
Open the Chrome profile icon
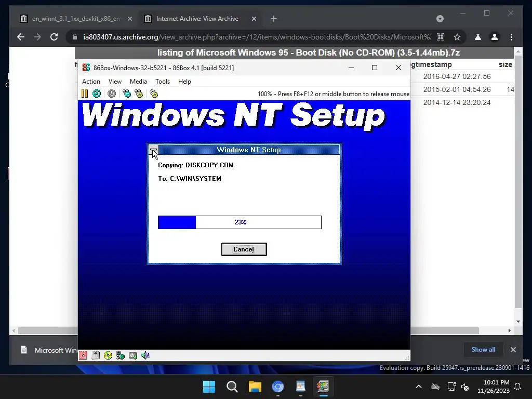[x=495, y=37]
